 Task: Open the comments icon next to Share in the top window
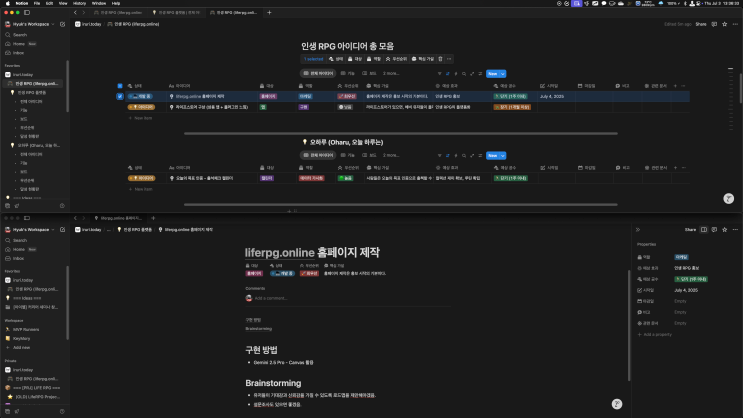click(x=714, y=24)
